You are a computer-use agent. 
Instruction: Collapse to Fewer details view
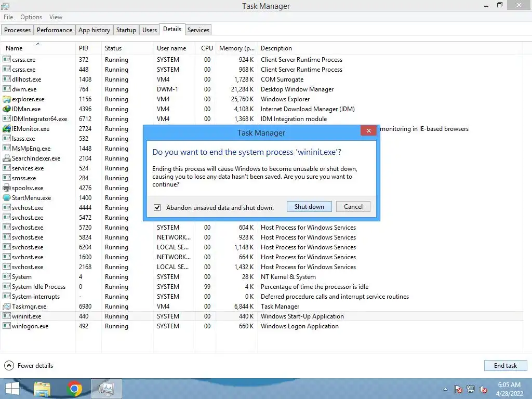(x=29, y=365)
